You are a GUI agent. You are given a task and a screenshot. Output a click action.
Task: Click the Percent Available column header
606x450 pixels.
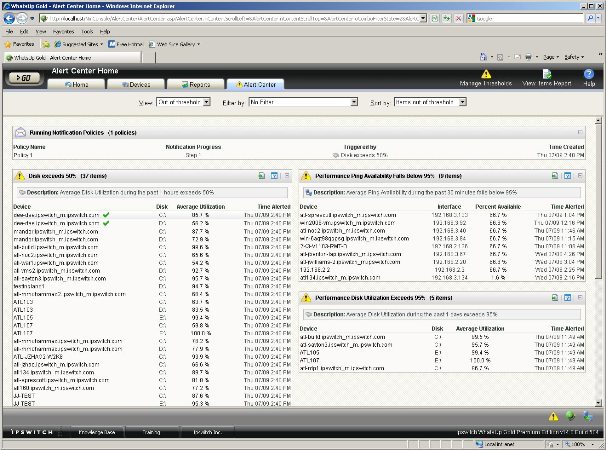[498, 207]
